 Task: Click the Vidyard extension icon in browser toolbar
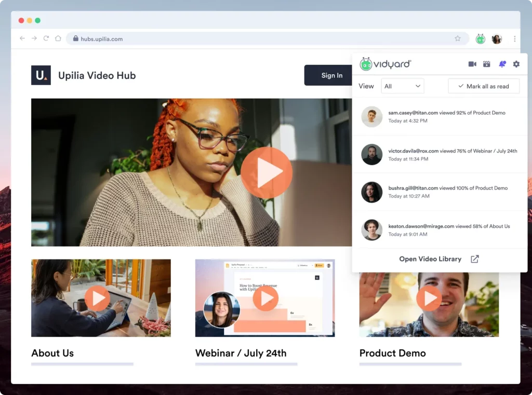481,38
